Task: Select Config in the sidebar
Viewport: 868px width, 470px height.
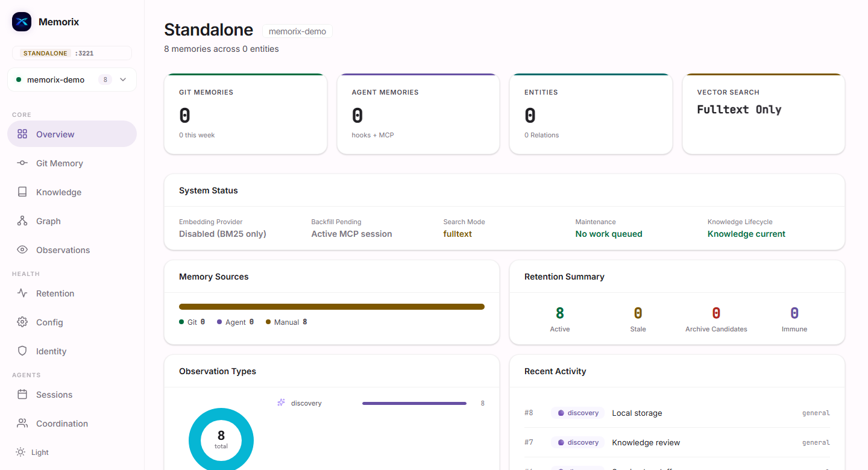Action: (x=72, y=322)
